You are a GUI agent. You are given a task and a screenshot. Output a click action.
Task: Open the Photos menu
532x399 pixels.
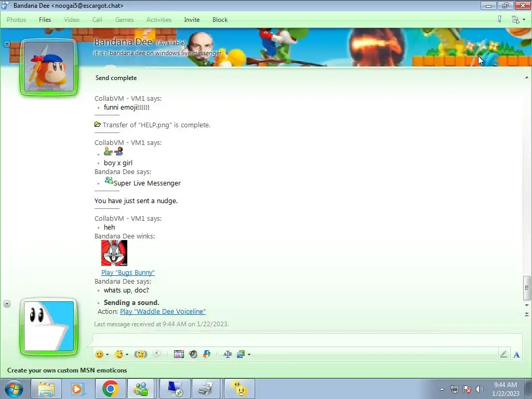pos(16,20)
